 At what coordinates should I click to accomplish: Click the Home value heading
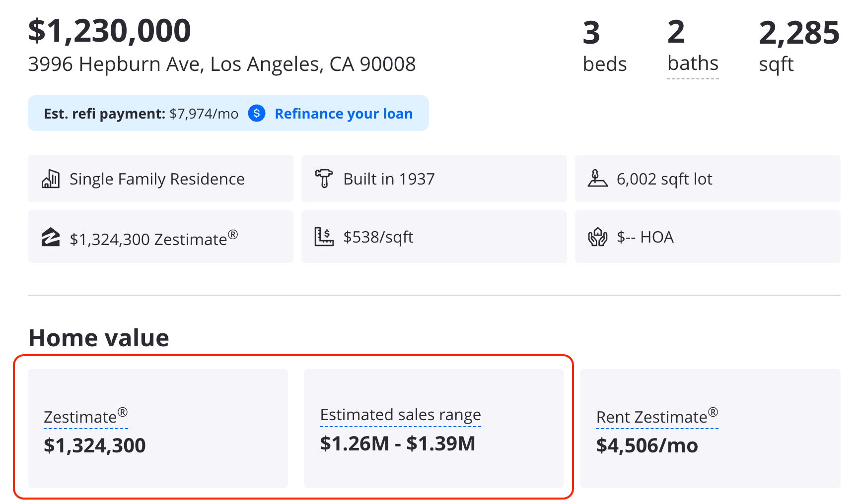(99, 338)
